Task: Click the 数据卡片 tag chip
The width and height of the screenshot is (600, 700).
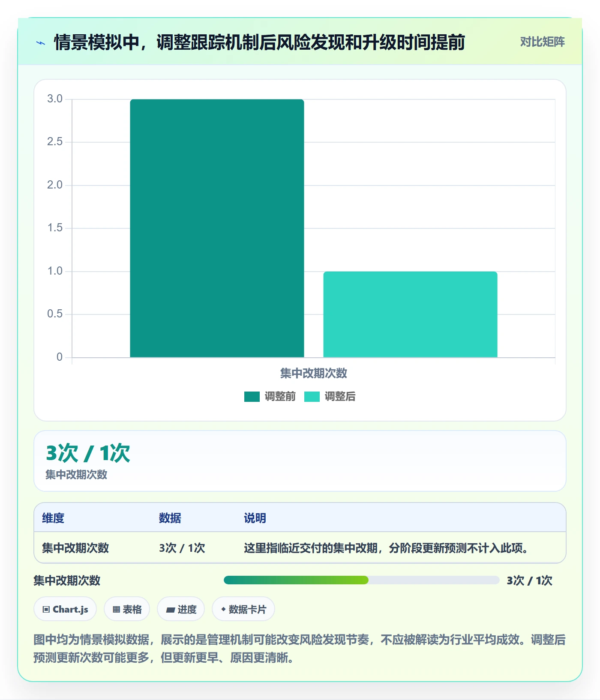Action: pyautogui.click(x=243, y=609)
